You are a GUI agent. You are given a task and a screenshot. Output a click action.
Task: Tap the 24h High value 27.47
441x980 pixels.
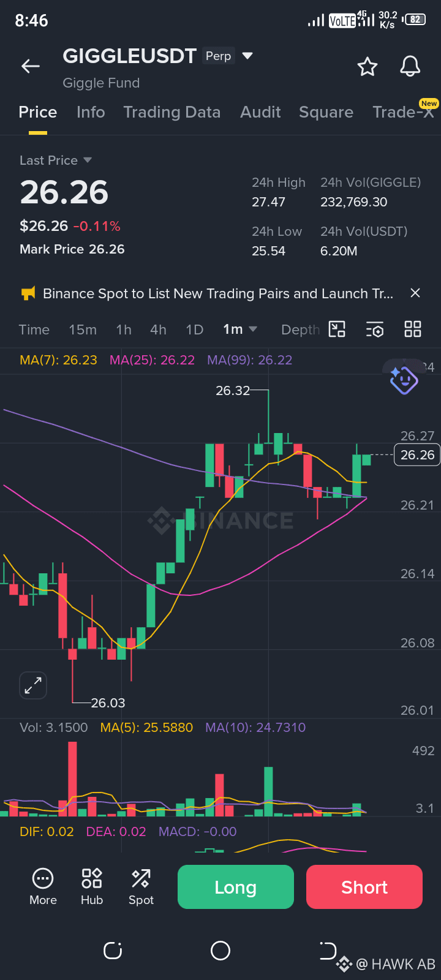(269, 202)
